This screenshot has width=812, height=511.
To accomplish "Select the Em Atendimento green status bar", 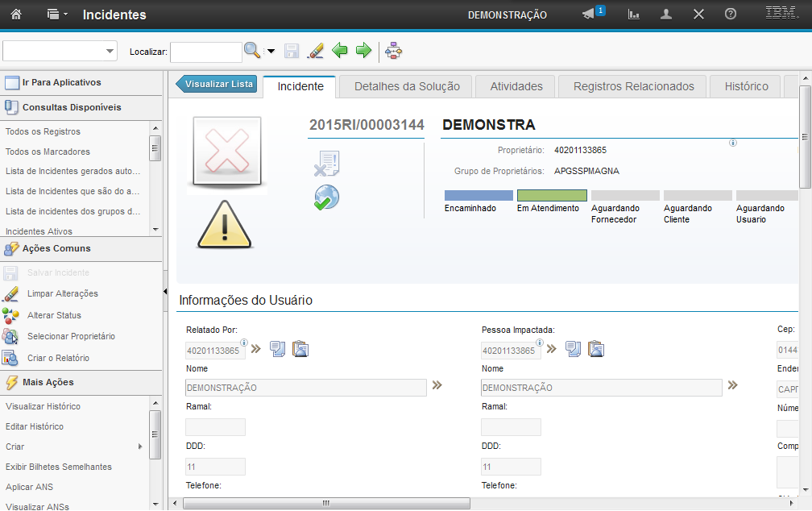I will tap(552, 196).
